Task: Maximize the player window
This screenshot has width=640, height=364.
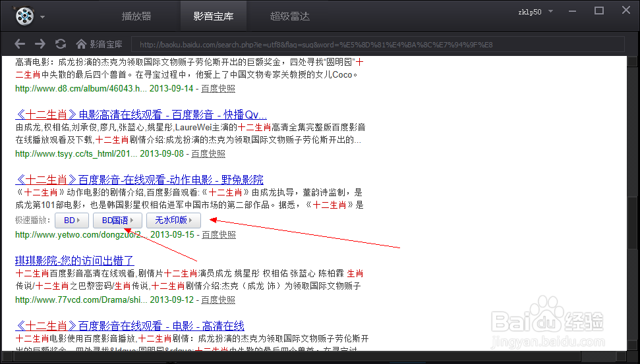Action: point(598,11)
